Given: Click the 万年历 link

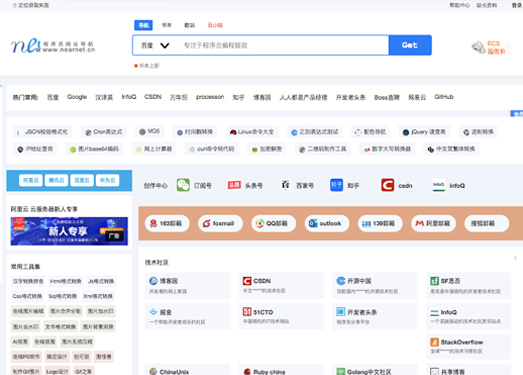Looking at the screenshot, I should [x=179, y=97].
